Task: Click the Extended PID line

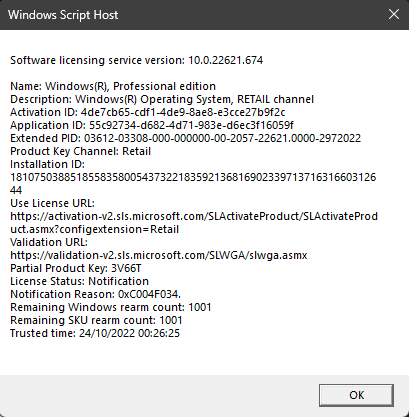Action: [x=185, y=138]
